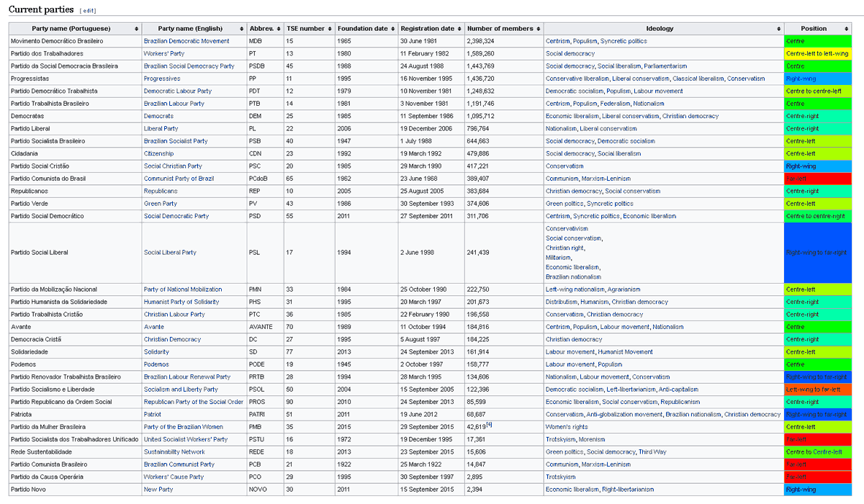Open Brazilian Social Democracy Party link
The image size is (864, 504).
[189, 66]
